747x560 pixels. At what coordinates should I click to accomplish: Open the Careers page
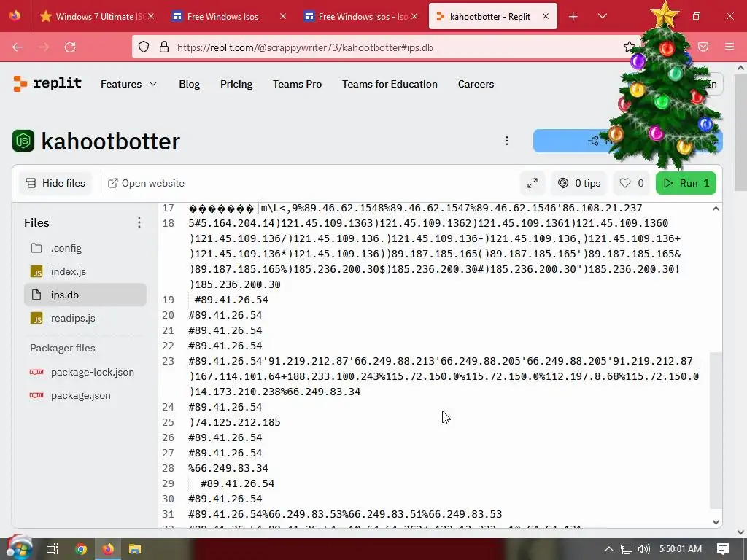tap(476, 84)
